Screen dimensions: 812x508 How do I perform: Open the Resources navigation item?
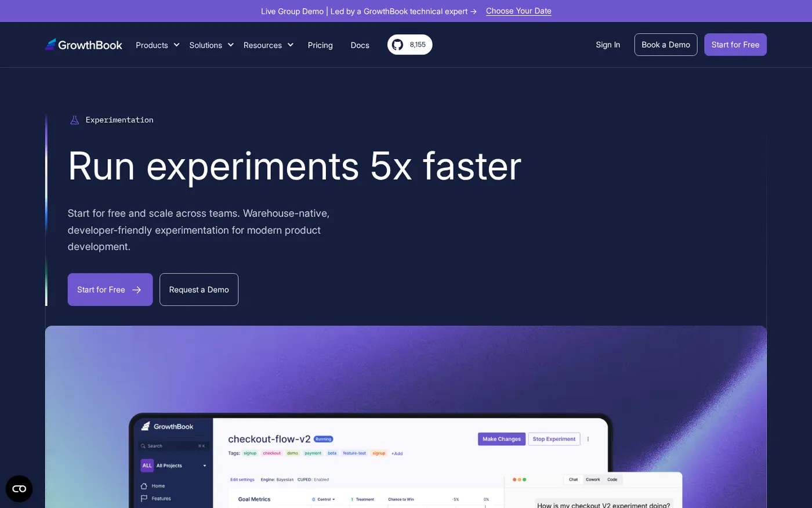click(263, 45)
